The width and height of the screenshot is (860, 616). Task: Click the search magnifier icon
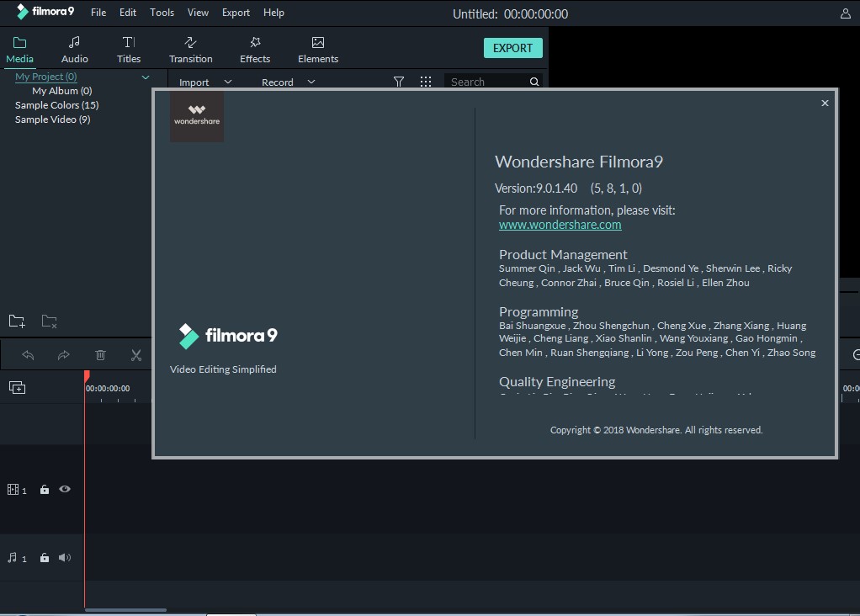534,82
